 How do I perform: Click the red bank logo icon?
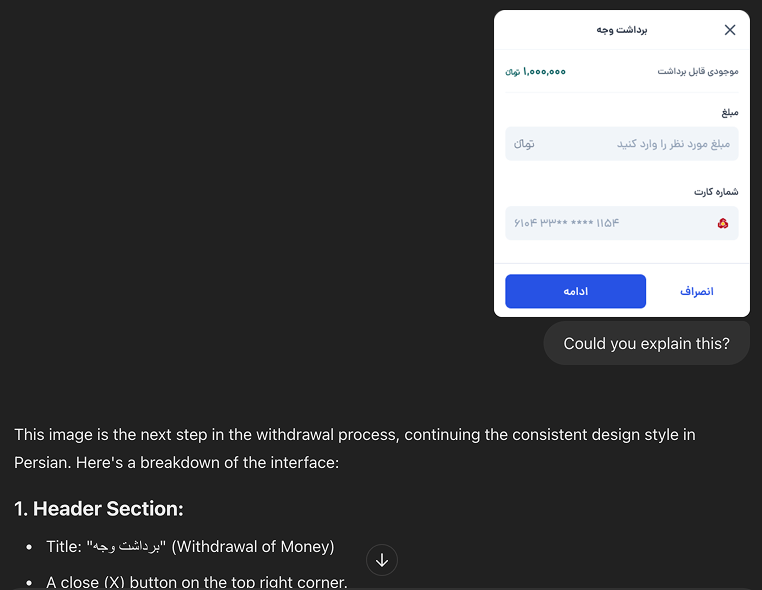tap(723, 223)
